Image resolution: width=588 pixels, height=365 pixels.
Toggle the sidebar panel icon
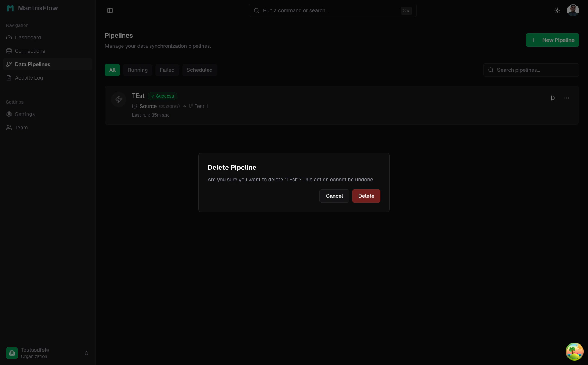point(110,10)
